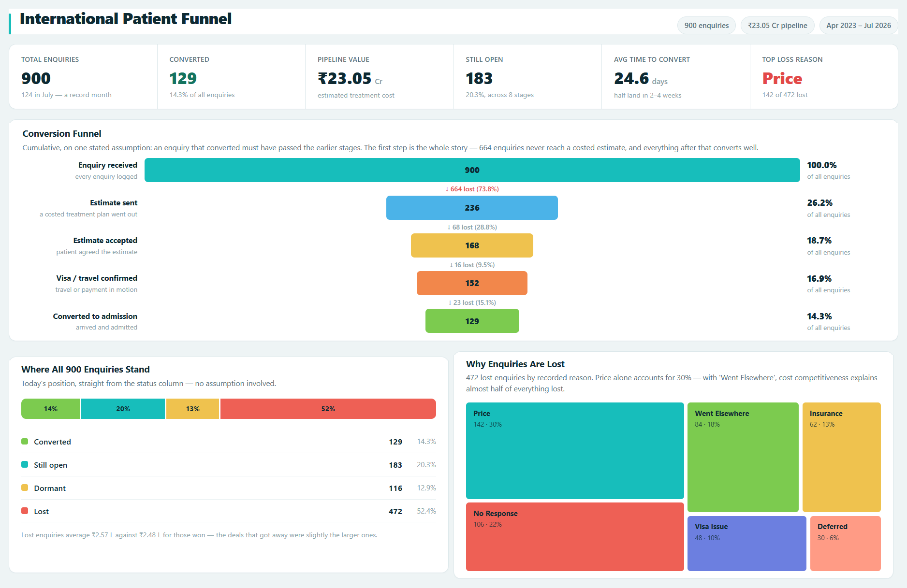Click the 24.6 days average figure
Screen dimensions: 907x588
pyautogui.click(x=631, y=78)
